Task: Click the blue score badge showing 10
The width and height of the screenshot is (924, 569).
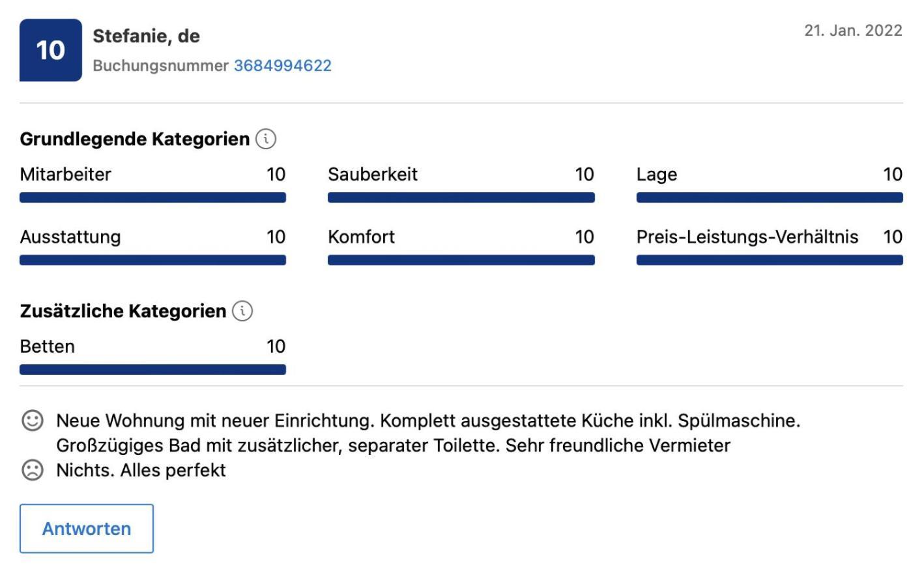Action: click(51, 50)
